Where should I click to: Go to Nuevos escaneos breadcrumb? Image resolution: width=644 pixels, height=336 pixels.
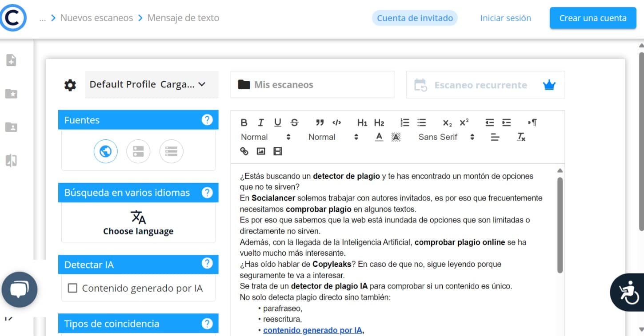coord(96,18)
